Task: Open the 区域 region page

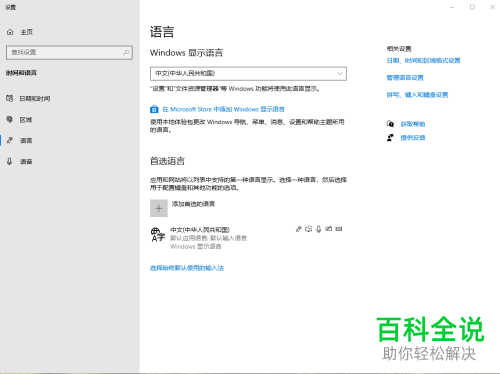Action: [26, 120]
